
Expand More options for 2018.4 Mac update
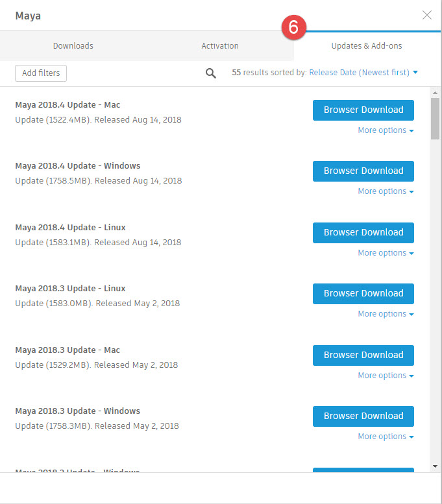coord(386,130)
